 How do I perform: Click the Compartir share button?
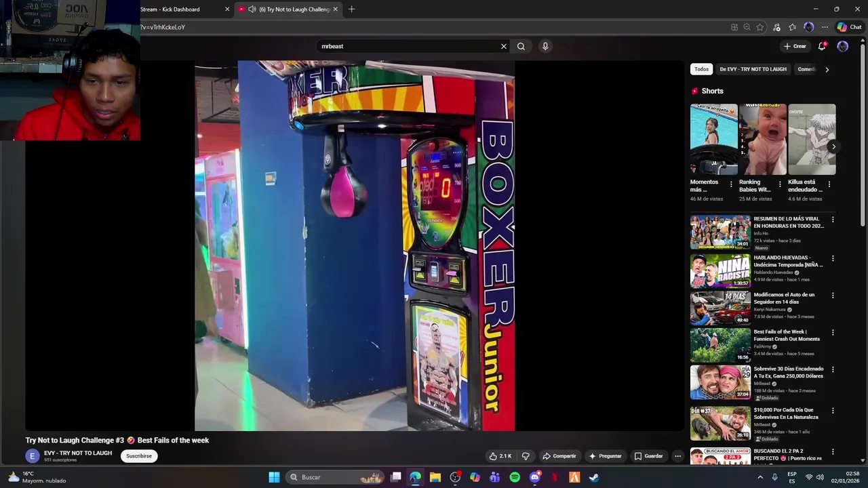[559, 456]
